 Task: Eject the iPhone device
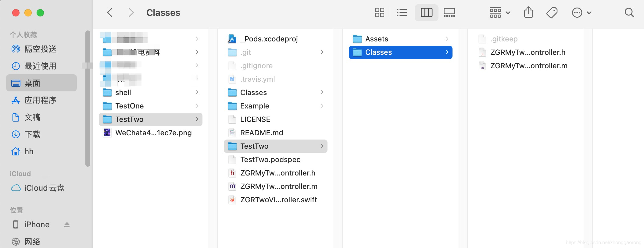click(x=67, y=225)
